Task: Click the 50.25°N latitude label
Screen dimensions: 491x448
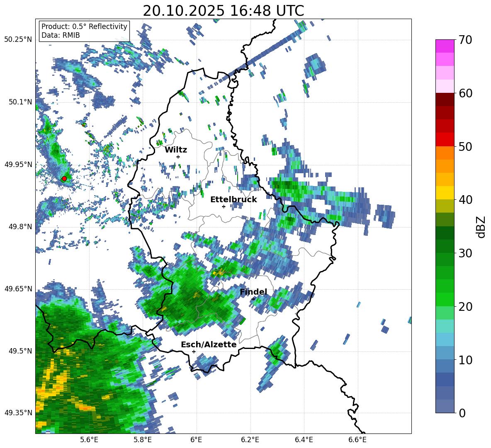Action: pyautogui.click(x=18, y=40)
